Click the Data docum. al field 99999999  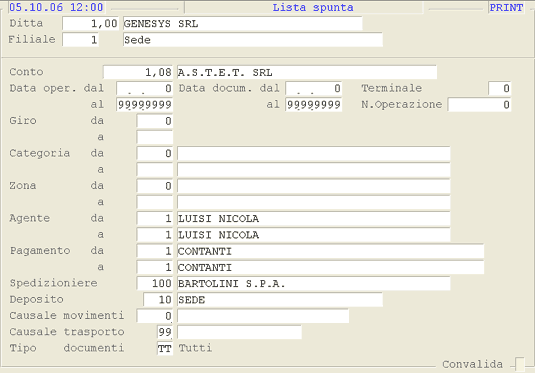coord(314,104)
